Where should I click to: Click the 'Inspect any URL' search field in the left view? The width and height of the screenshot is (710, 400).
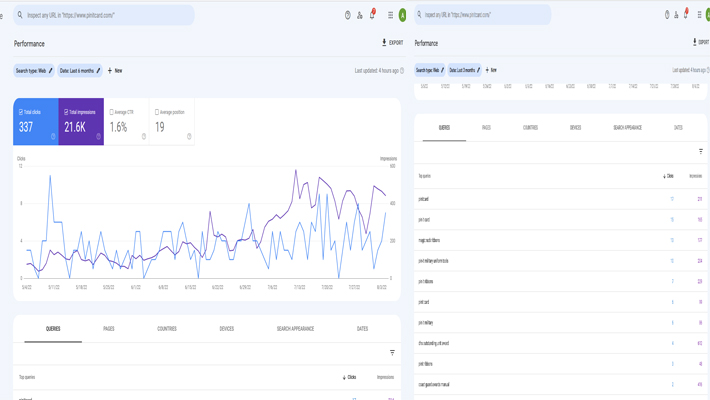click(104, 15)
